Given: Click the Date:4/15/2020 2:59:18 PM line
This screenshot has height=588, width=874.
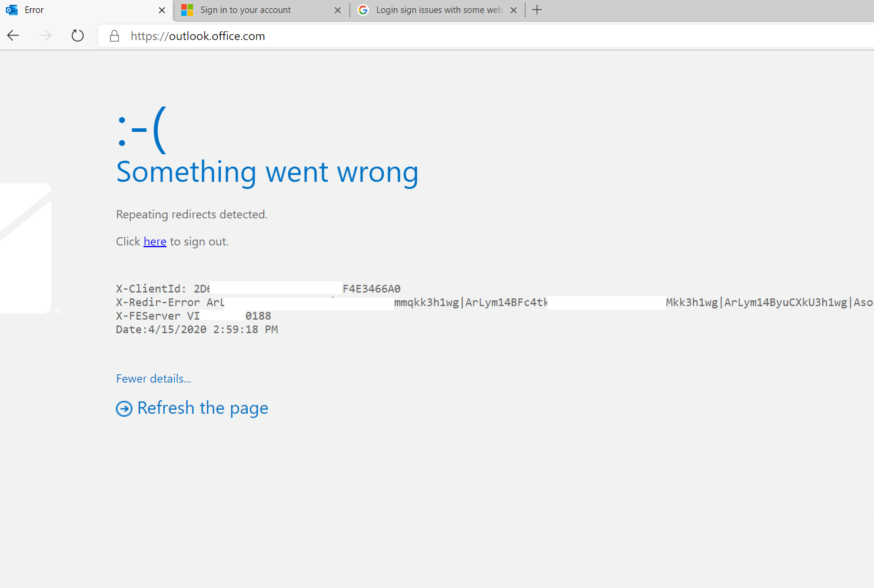Looking at the screenshot, I should click(x=197, y=329).
